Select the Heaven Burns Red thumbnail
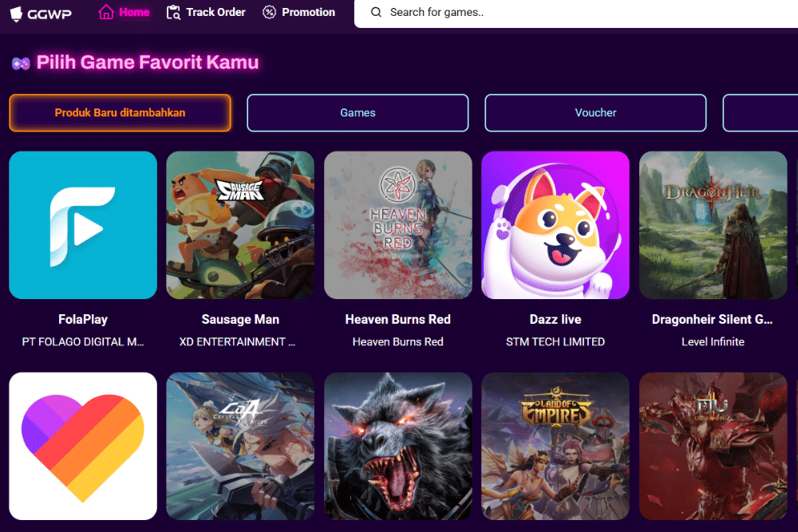The width and height of the screenshot is (798, 532). (x=398, y=225)
